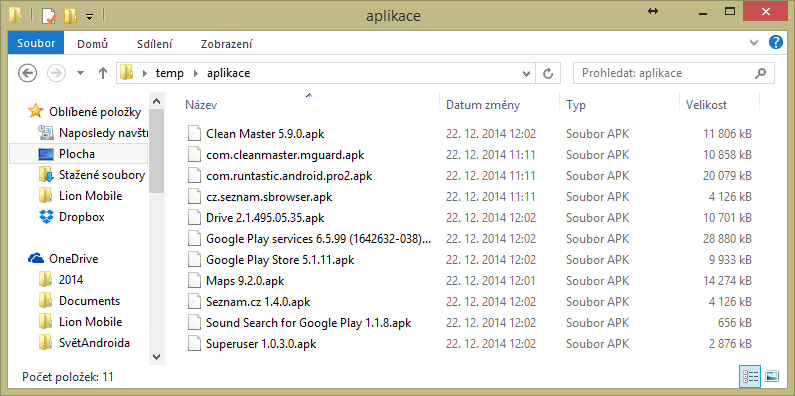Sort files by the Velikost column
Screen dimensions: 795x396
pos(706,105)
